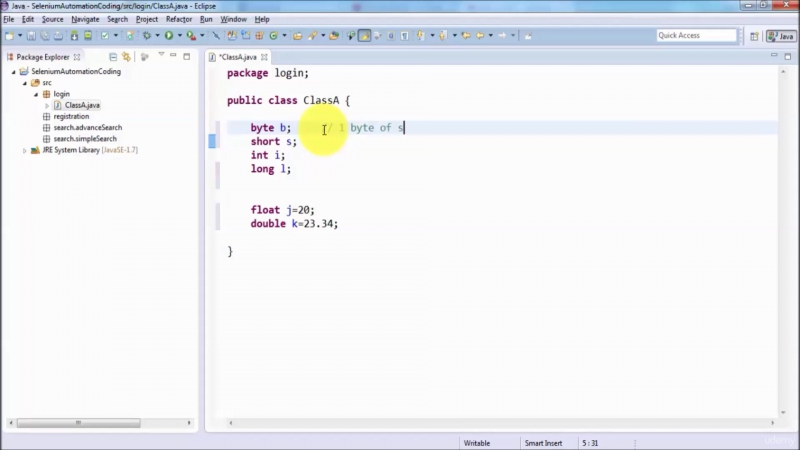
Task: Click the Package Explorer scroll right arrow
Action: (189, 423)
